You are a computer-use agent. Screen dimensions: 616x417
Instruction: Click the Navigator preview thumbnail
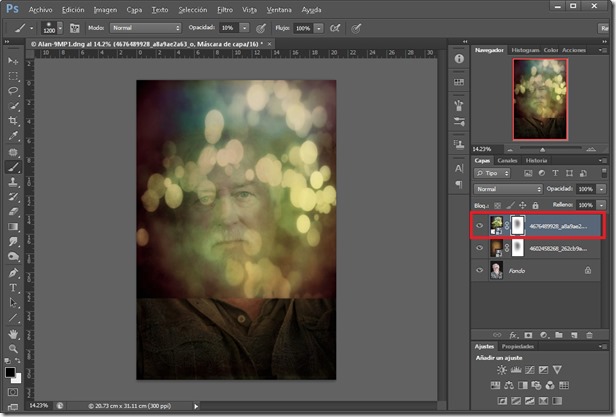coord(539,98)
